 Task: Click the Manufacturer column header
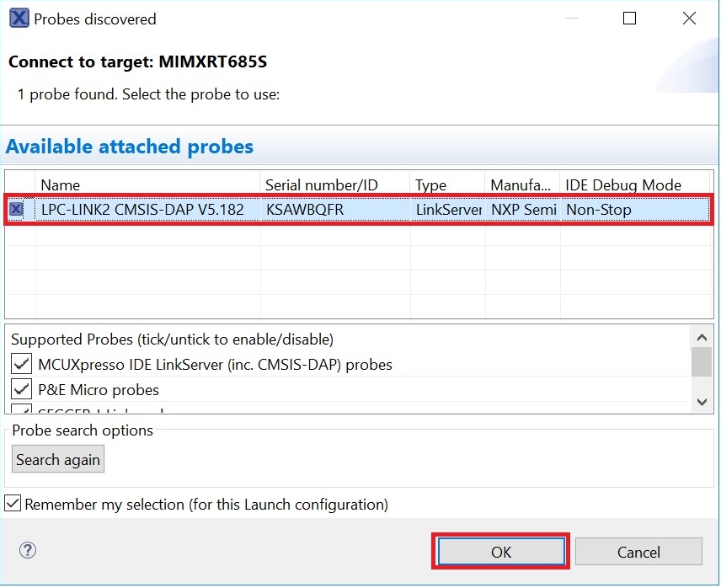tap(522, 184)
